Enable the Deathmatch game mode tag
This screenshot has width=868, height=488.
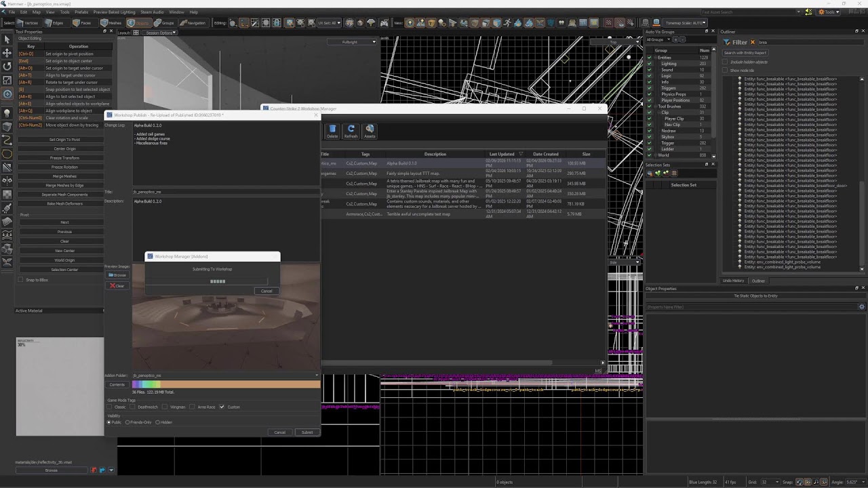[x=134, y=407]
